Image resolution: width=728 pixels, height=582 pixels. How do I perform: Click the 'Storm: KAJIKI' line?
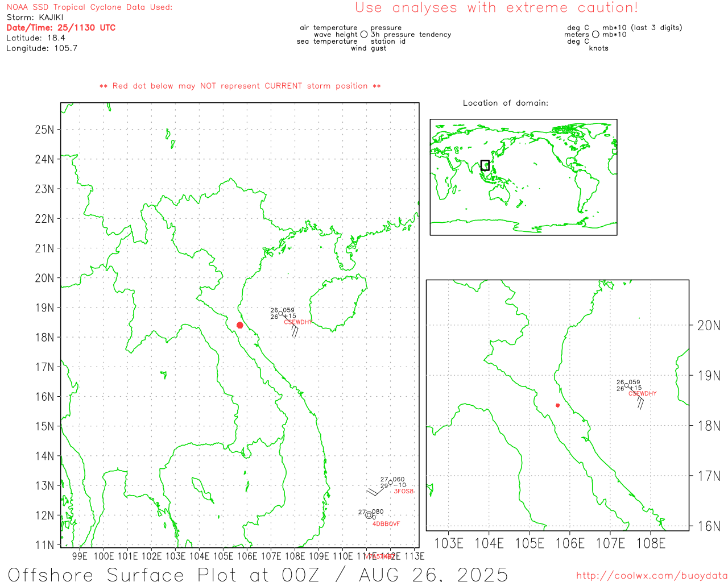point(35,18)
